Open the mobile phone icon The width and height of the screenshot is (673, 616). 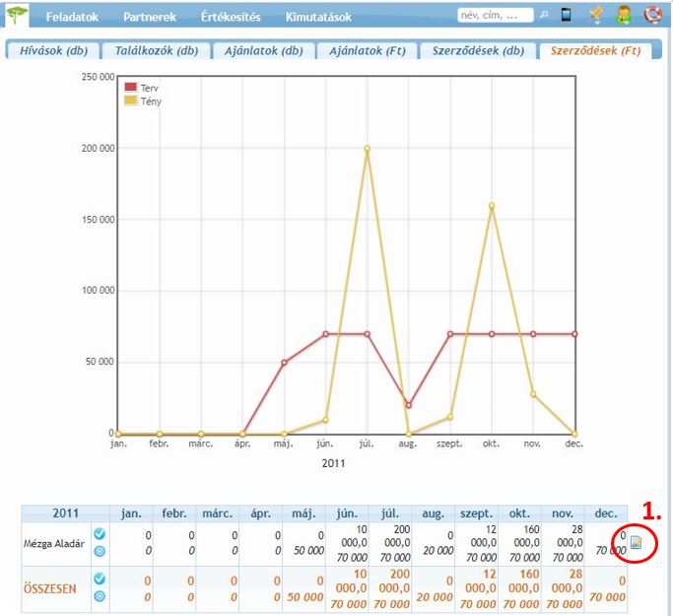click(566, 15)
